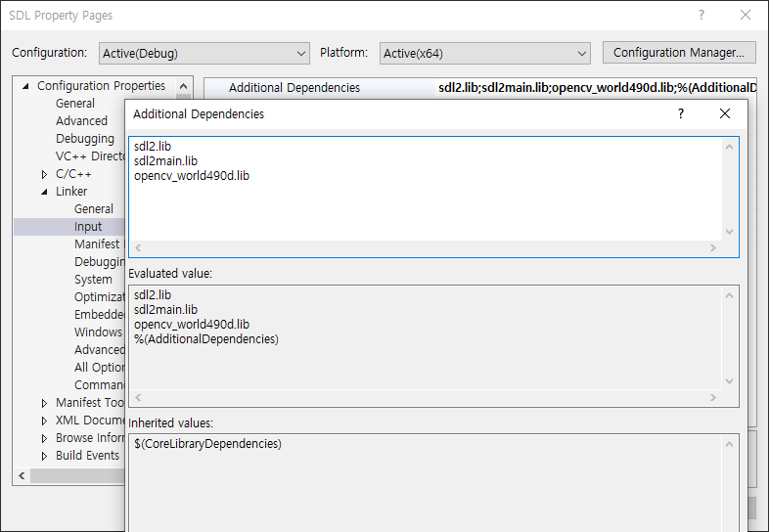Click up arrow of property tree scrollbar

[x=183, y=86]
